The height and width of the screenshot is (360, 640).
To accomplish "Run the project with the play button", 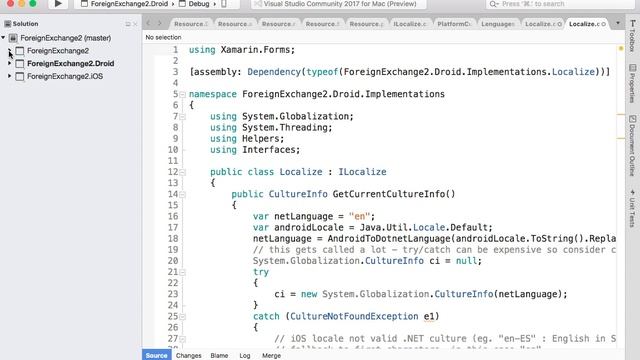I will point(58,4).
